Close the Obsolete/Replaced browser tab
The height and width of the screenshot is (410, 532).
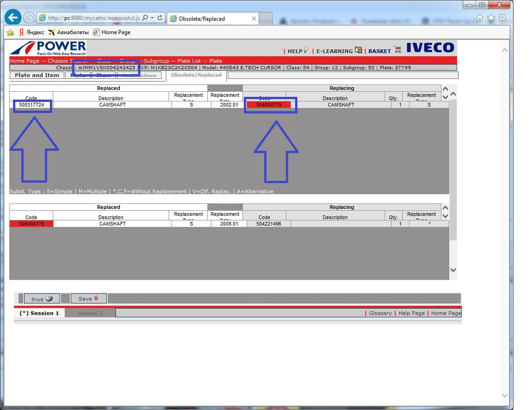(254, 18)
